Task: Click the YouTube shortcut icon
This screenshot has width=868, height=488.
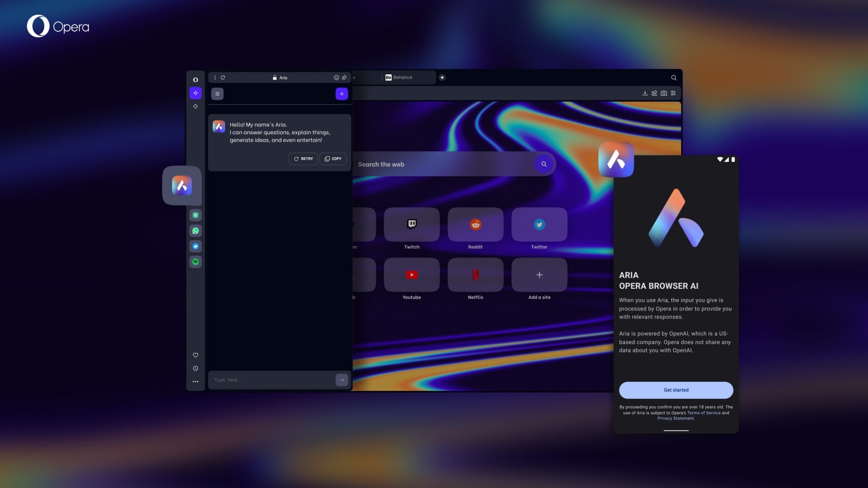Action: (411, 274)
